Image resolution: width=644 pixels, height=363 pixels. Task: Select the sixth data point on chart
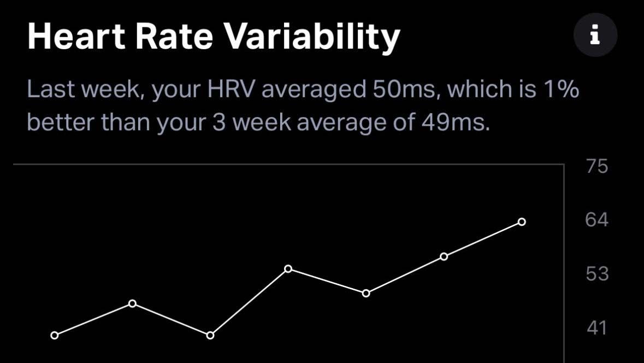click(444, 256)
